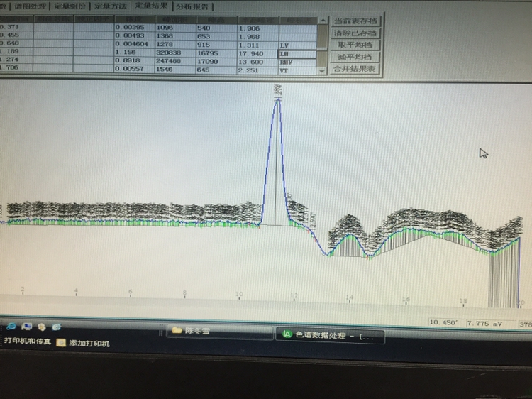Image resolution: width=532 pixels, height=399 pixels.
Task: Click the half-width cell 2.251
Action: (258, 70)
